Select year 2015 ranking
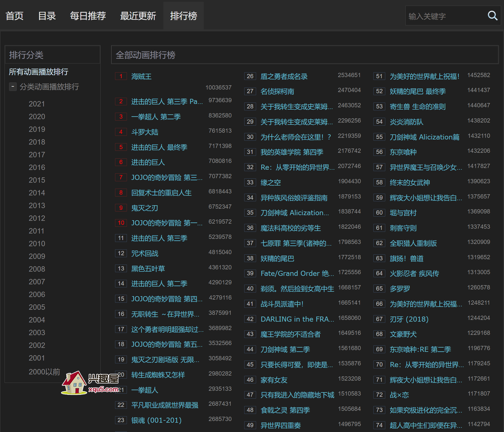 37,180
